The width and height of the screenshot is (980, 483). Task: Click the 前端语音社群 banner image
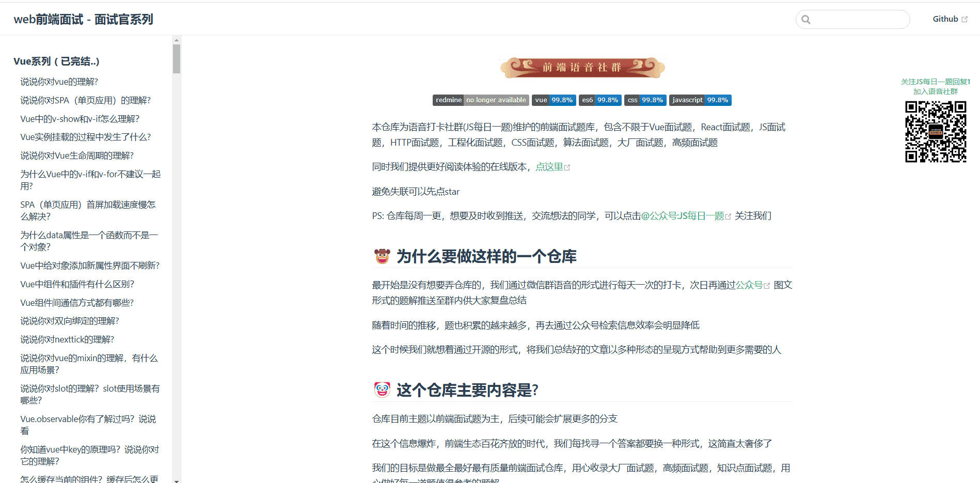tap(582, 68)
